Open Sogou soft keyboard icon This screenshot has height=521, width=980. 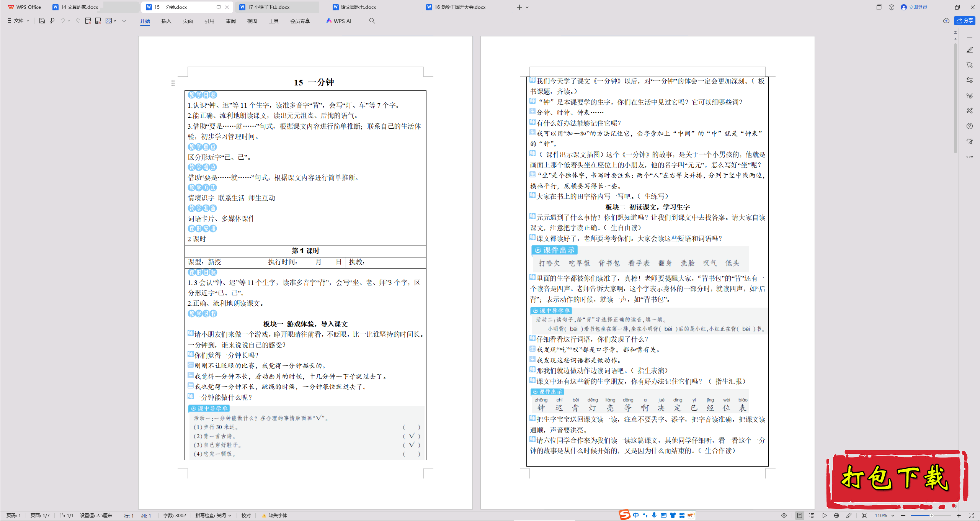click(x=663, y=515)
